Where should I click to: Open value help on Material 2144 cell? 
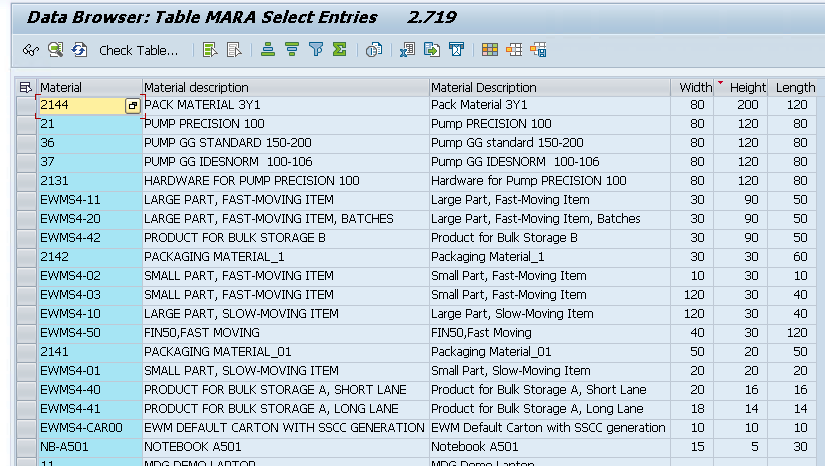pyautogui.click(x=132, y=106)
